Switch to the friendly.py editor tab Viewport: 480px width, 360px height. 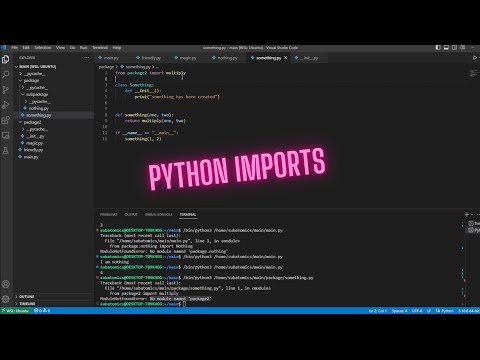(151, 58)
